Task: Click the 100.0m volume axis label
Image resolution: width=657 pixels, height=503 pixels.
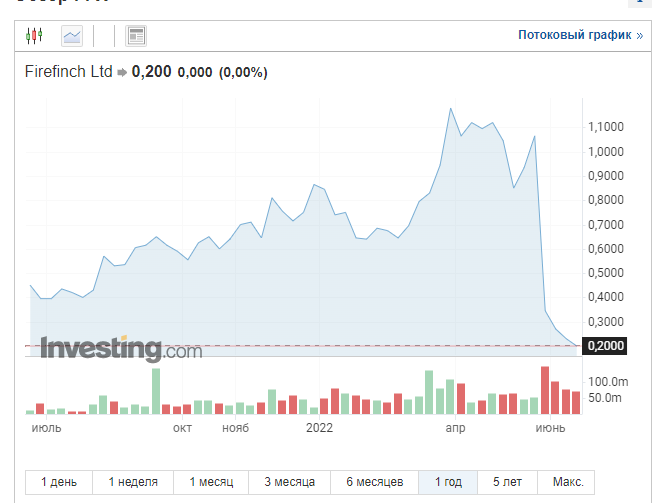Action: point(607,382)
